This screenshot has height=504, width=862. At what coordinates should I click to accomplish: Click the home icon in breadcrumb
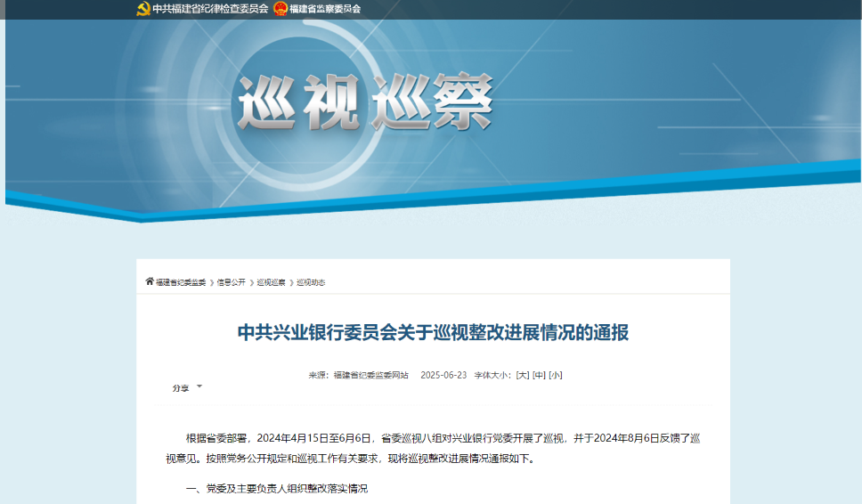click(x=150, y=281)
